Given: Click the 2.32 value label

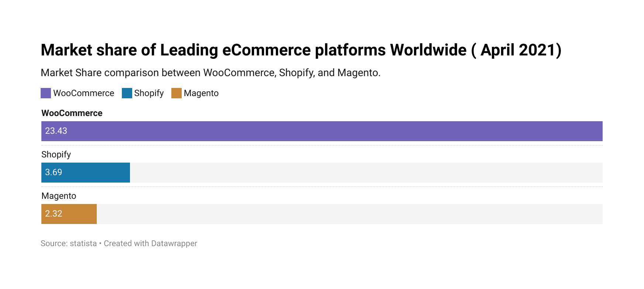Looking at the screenshot, I should [x=54, y=214].
